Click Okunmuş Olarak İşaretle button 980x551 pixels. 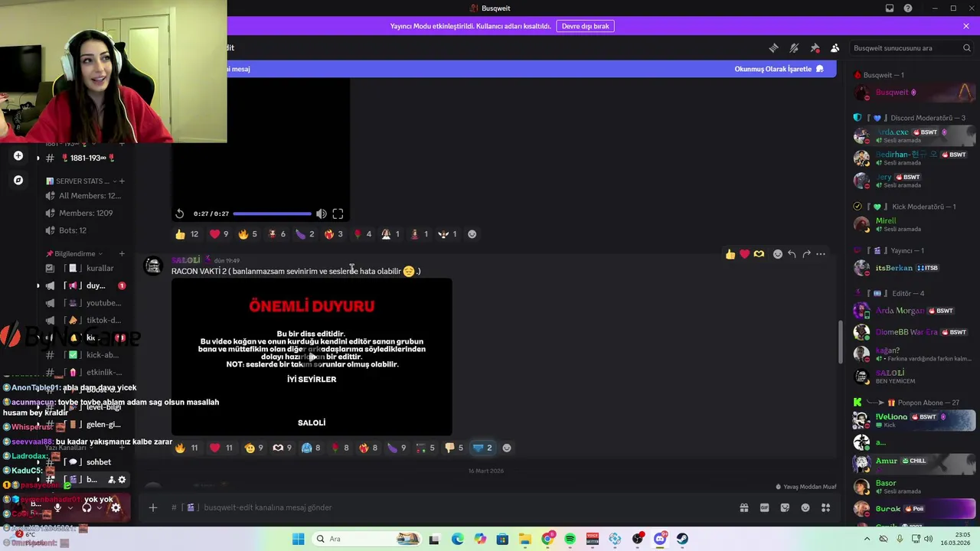(x=779, y=69)
